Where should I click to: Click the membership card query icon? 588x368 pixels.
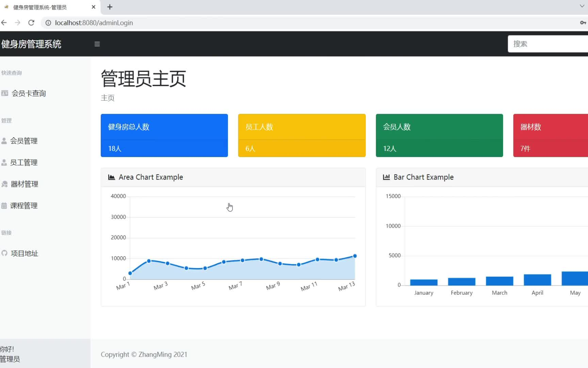tap(5, 93)
